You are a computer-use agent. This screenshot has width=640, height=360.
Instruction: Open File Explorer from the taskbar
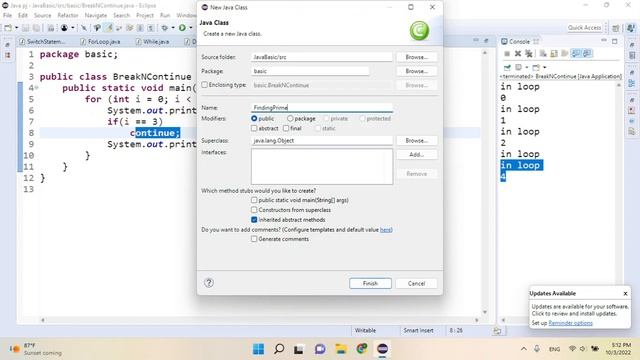(341, 349)
